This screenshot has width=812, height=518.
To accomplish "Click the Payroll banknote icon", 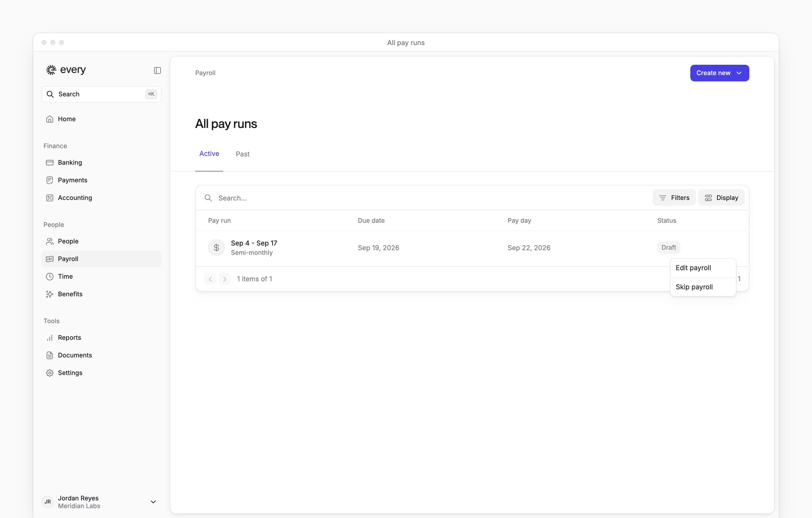I will click(x=49, y=259).
